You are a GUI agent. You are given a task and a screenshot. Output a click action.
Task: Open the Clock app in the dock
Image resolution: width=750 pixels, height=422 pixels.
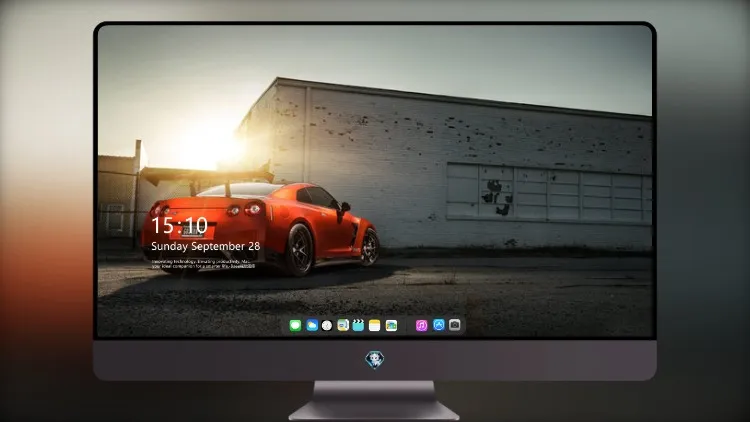tap(327, 325)
